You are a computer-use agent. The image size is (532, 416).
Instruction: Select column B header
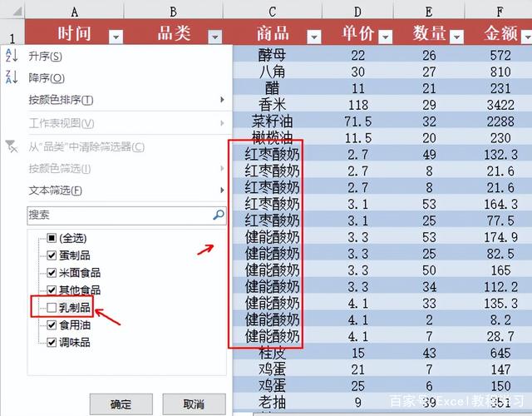(173, 12)
